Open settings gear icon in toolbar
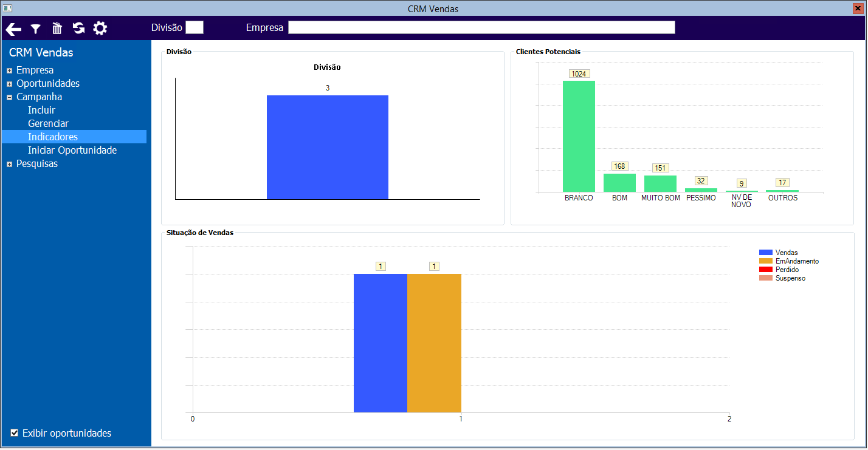 (100, 28)
